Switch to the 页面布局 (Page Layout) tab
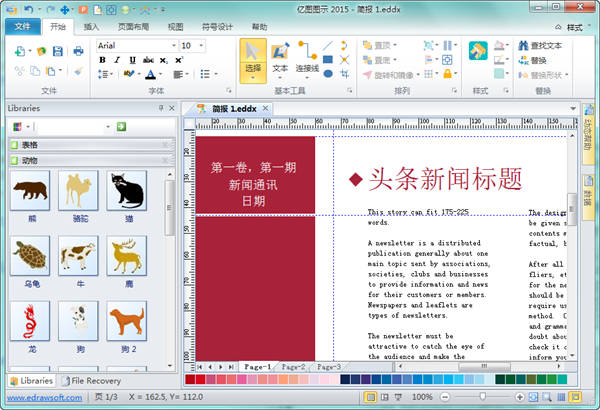The image size is (600, 410). 133,27
